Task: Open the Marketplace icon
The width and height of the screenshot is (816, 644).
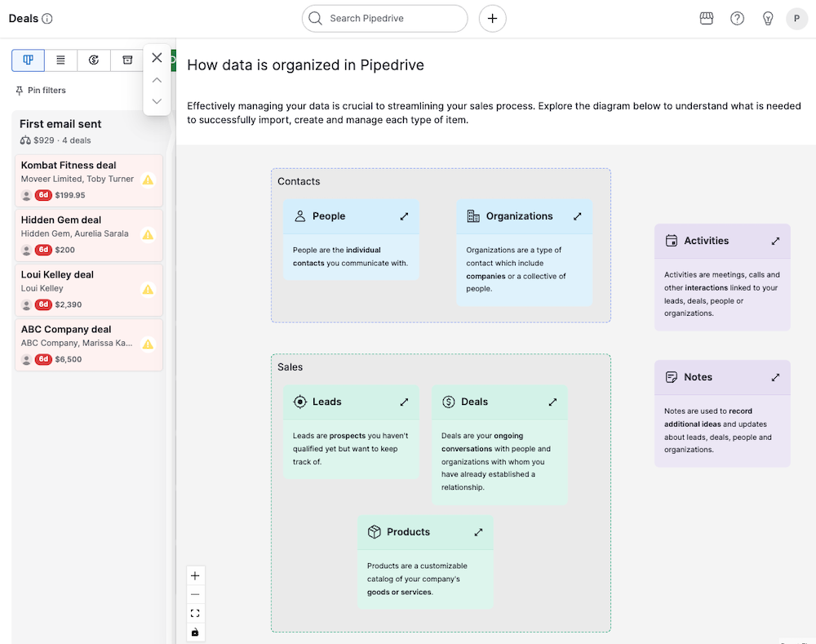Action: (x=706, y=19)
